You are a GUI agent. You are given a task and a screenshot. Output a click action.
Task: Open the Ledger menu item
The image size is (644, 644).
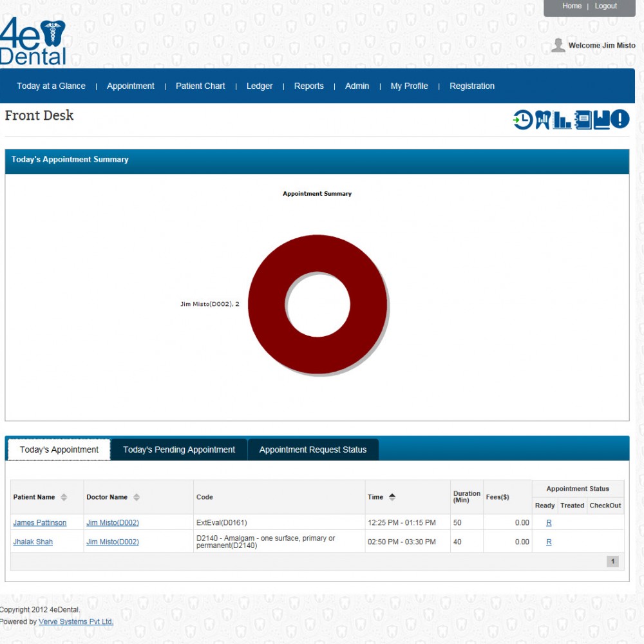(x=260, y=86)
